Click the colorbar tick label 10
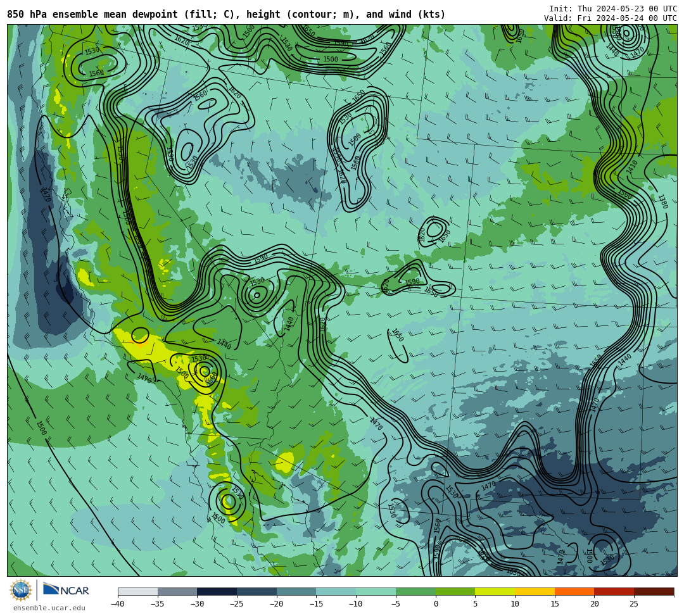The width and height of the screenshot is (684, 616). click(x=515, y=604)
